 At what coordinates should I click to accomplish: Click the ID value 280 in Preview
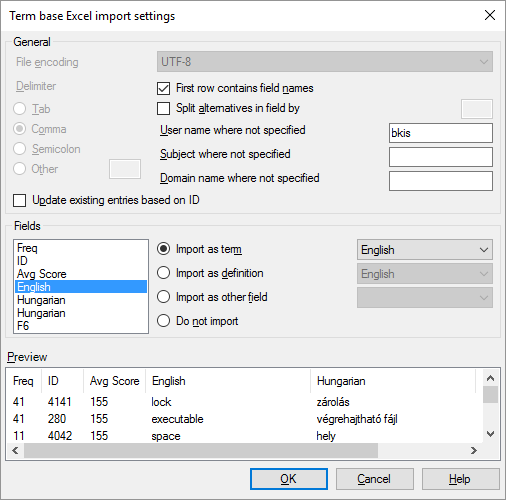57,419
